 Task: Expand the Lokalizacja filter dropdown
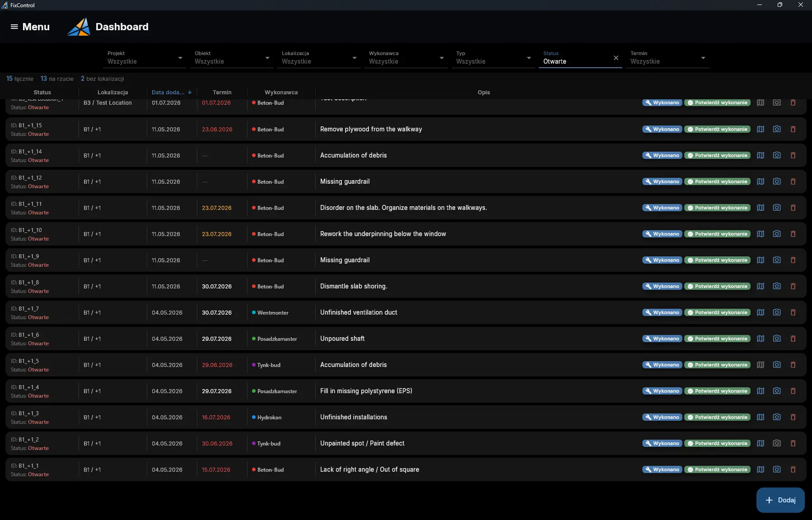tap(319, 58)
